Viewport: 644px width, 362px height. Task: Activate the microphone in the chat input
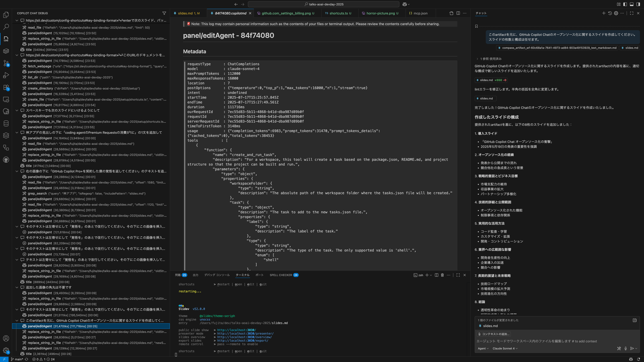pos(625,348)
